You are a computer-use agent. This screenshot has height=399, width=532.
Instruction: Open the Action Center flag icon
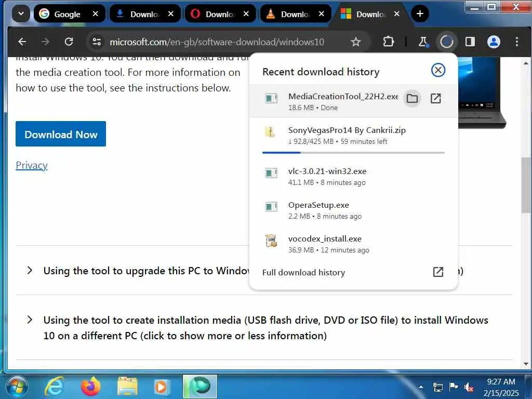pos(453,387)
